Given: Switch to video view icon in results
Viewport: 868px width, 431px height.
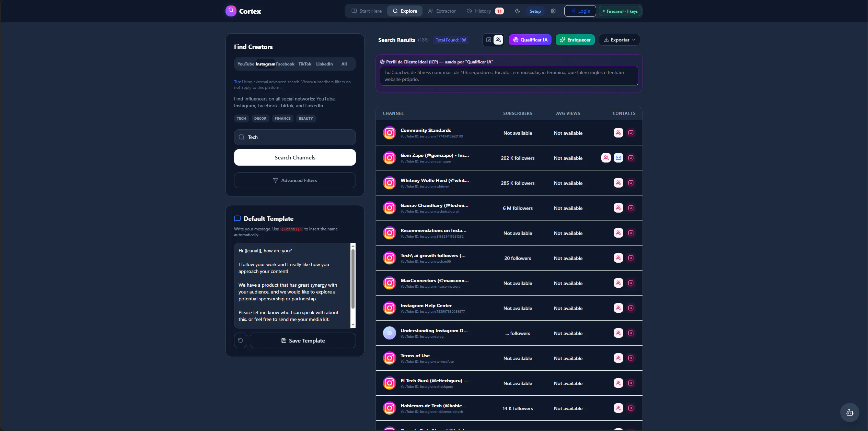Looking at the screenshot, I should click(x=489, y=40).
